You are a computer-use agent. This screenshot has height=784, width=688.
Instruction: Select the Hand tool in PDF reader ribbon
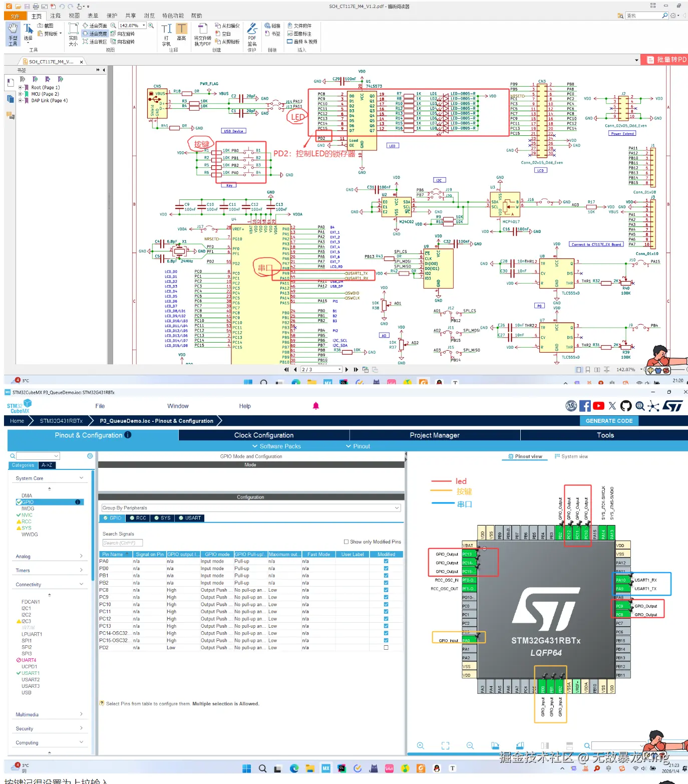click(x=13, y=34)
